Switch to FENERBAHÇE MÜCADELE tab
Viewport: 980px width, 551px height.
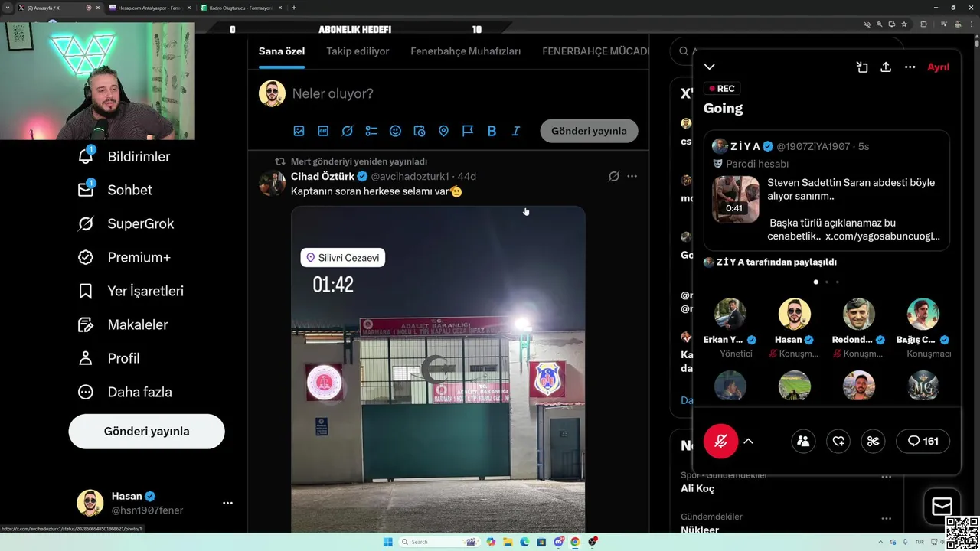click(x=595, y=51)
